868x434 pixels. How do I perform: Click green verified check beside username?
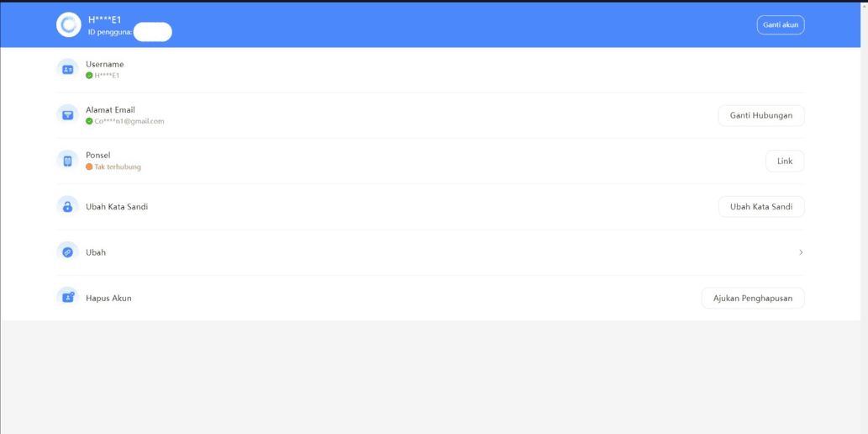pos(89,76)
